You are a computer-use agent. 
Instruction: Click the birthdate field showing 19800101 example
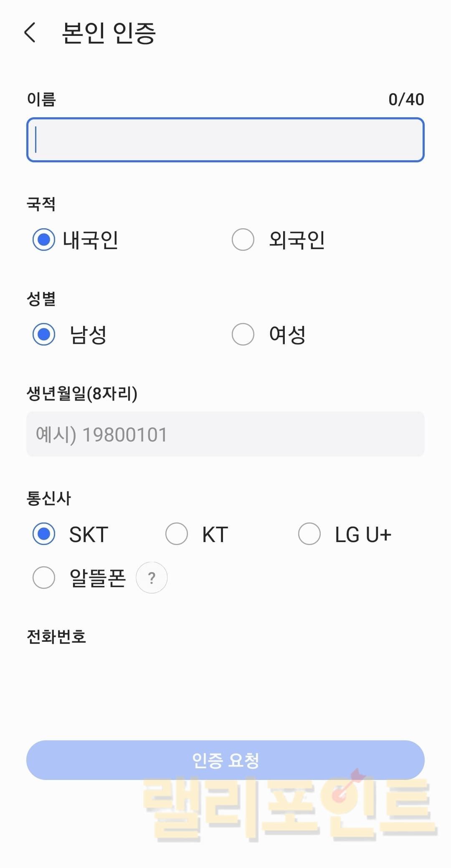[x=225, y=434]
